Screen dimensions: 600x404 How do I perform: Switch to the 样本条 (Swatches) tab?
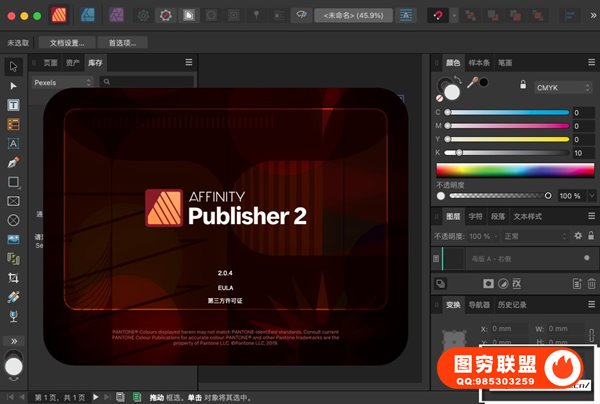coord(483,62)
